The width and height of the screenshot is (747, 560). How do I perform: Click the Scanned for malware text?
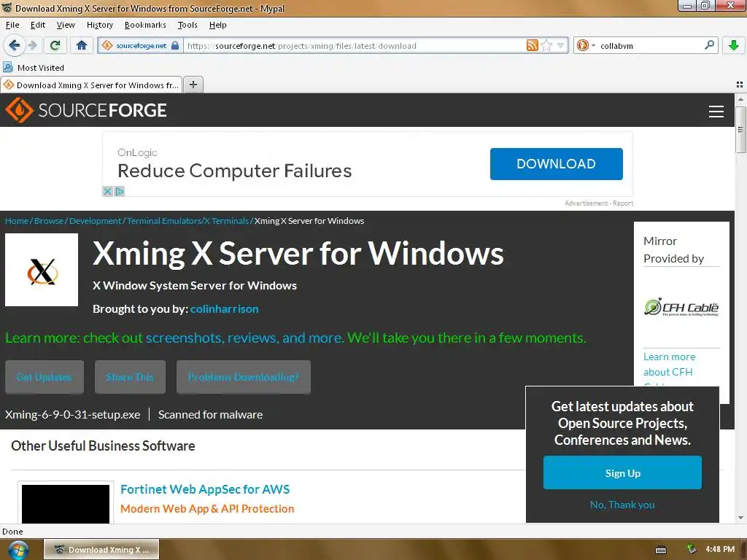(210, 415)
